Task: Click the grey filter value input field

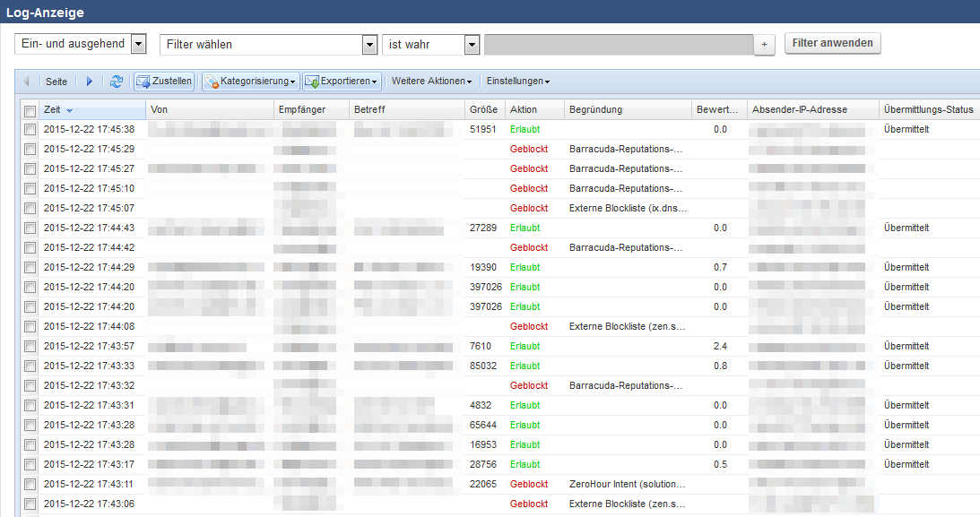Action: tap(618, 45)
